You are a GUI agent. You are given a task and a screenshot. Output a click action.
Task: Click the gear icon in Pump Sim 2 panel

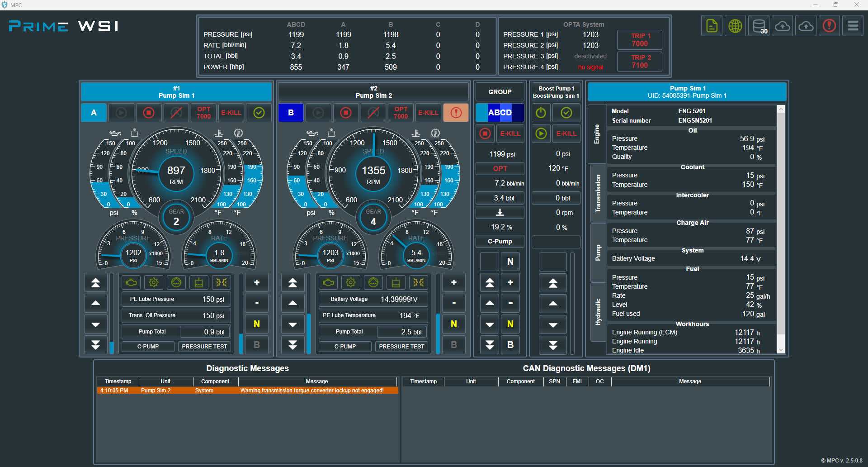tap(351, 282)
